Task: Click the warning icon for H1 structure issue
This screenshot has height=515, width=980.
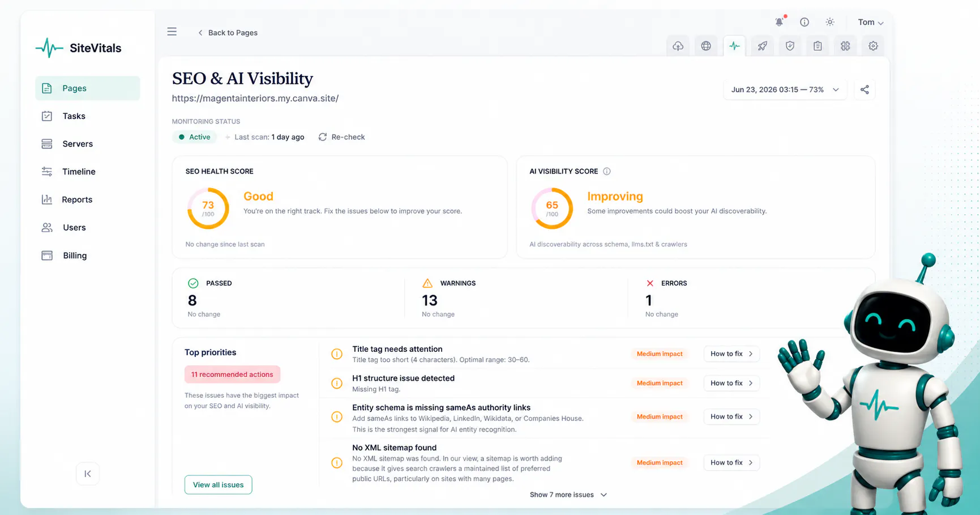Action: (x=337, y=384)
